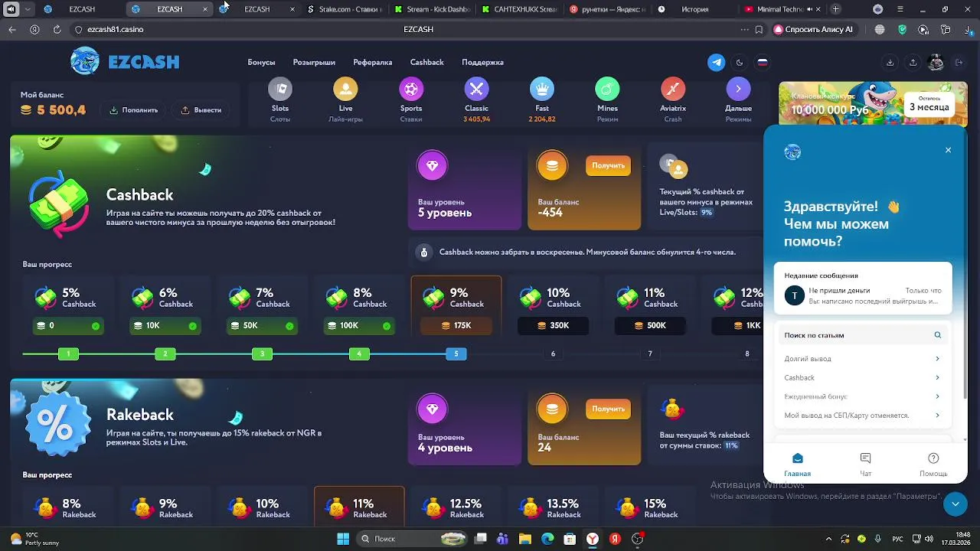Switch to Чат tab in chat widget

pyautogui.click(x=865, y=465)
